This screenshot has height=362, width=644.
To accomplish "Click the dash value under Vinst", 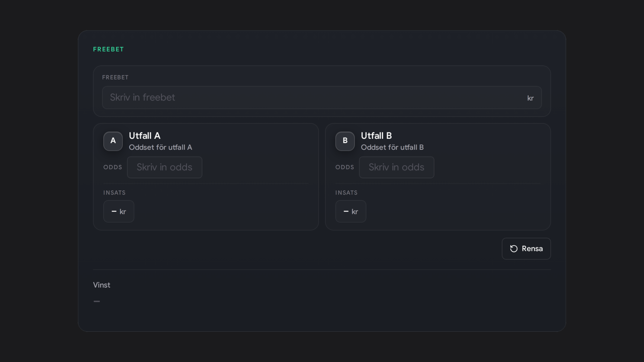I will 97,301.
